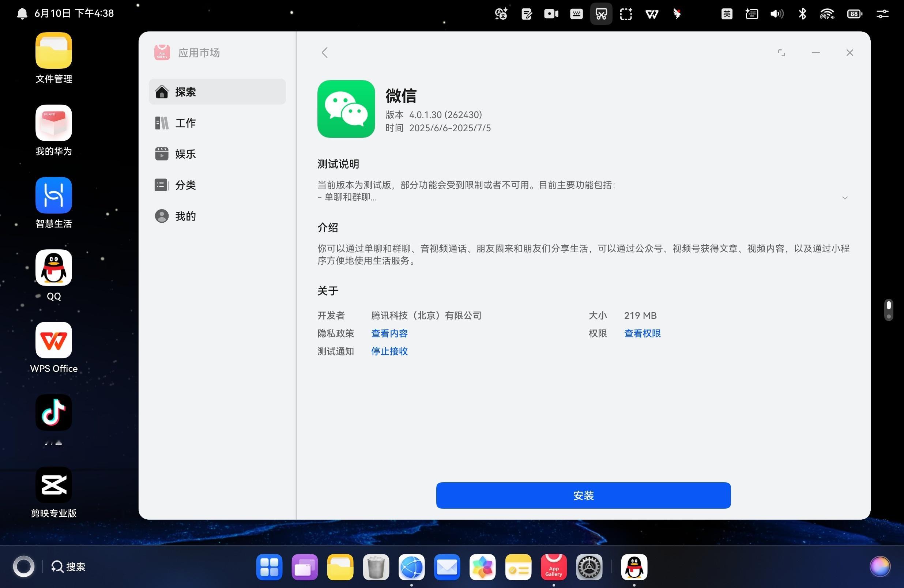Click version text 4.0.1.30 (262430)

point(445,115)
